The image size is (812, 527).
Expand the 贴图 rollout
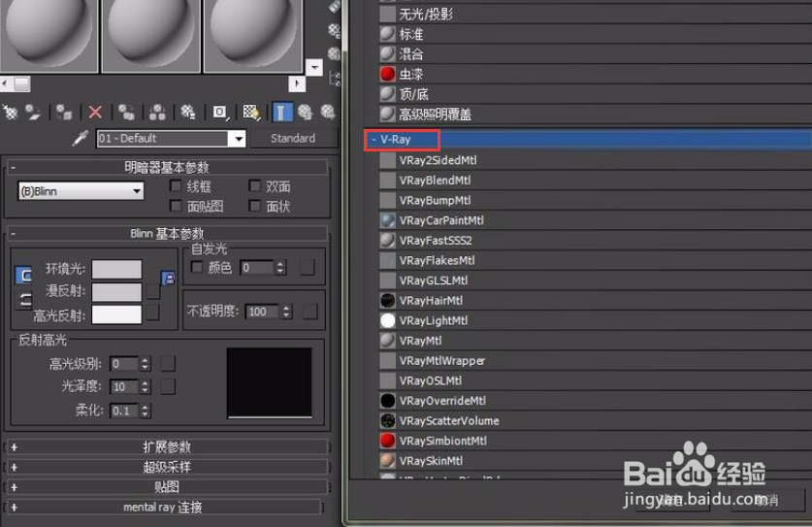(166, 487)
